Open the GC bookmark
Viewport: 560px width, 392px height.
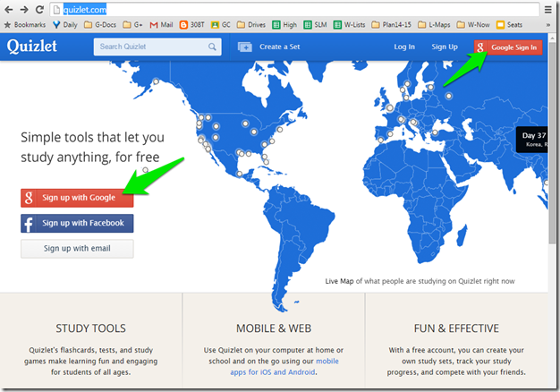pos(221,25)
